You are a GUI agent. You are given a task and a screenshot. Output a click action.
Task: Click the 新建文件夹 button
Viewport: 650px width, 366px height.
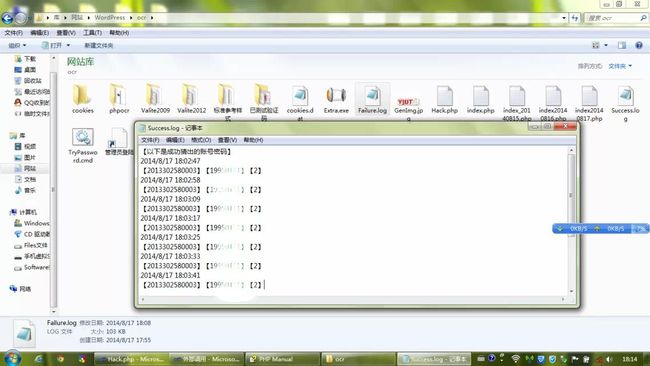(x=99, y=45)
